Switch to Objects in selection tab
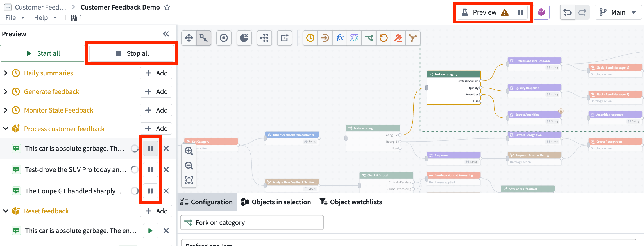 pos(276,202)
